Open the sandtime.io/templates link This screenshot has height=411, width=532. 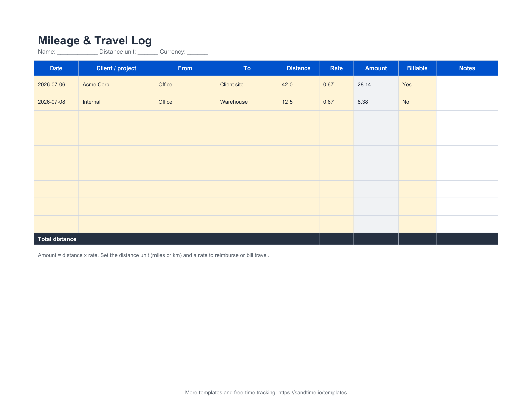point(312,393)
